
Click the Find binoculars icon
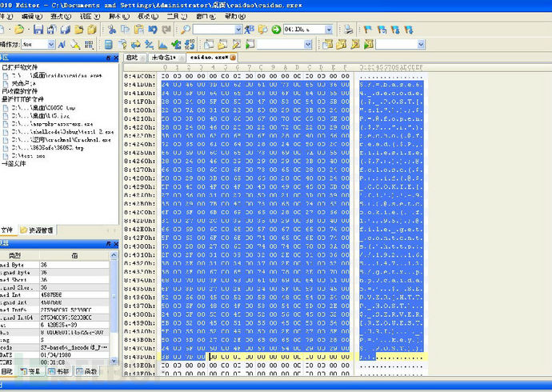pos(186,30)
